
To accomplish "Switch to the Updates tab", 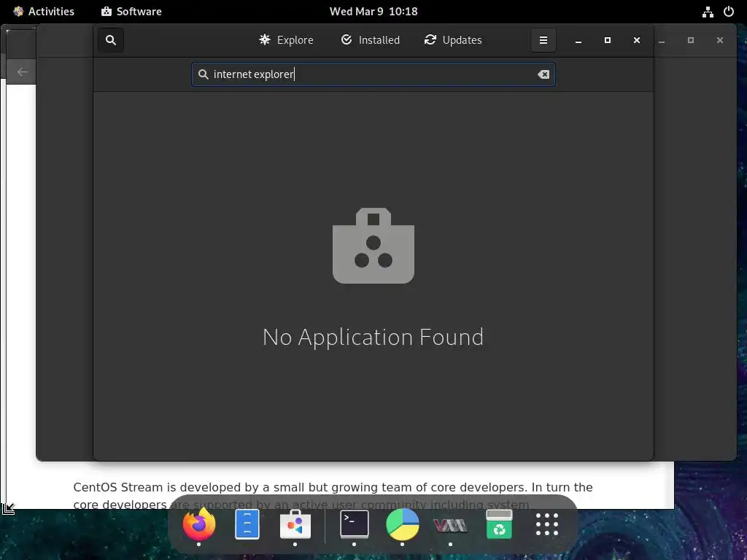I will pos(452,40).
